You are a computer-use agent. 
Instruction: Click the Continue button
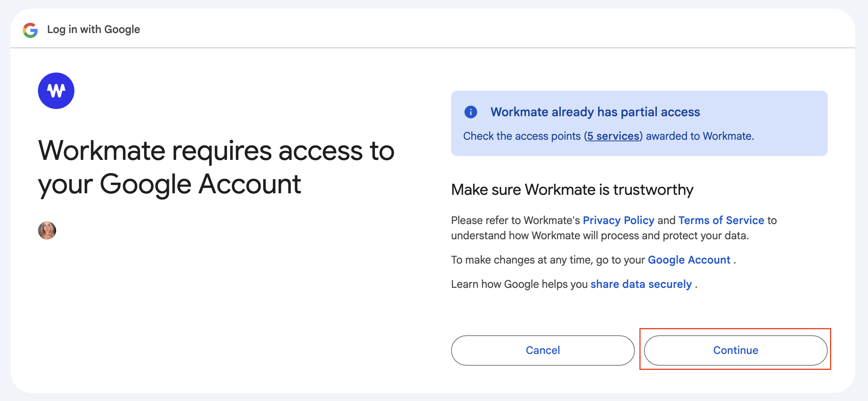[x=735, y=350]
